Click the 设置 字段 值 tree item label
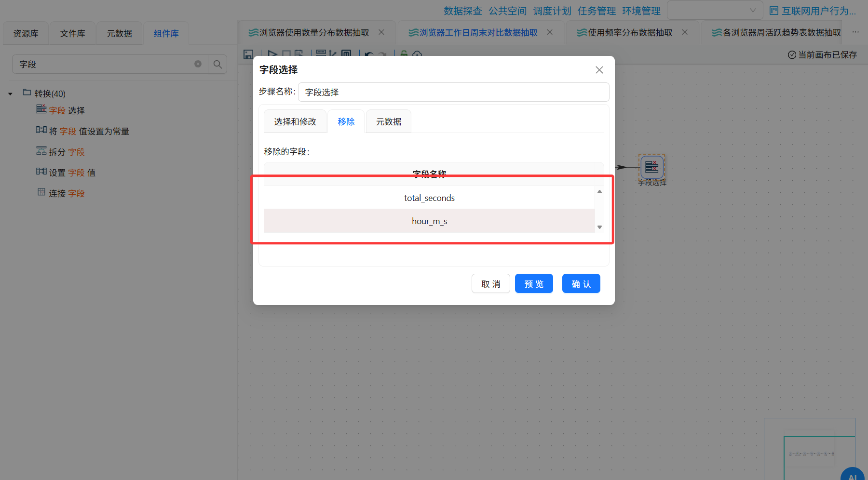868x480 pixels. point(72,173)
